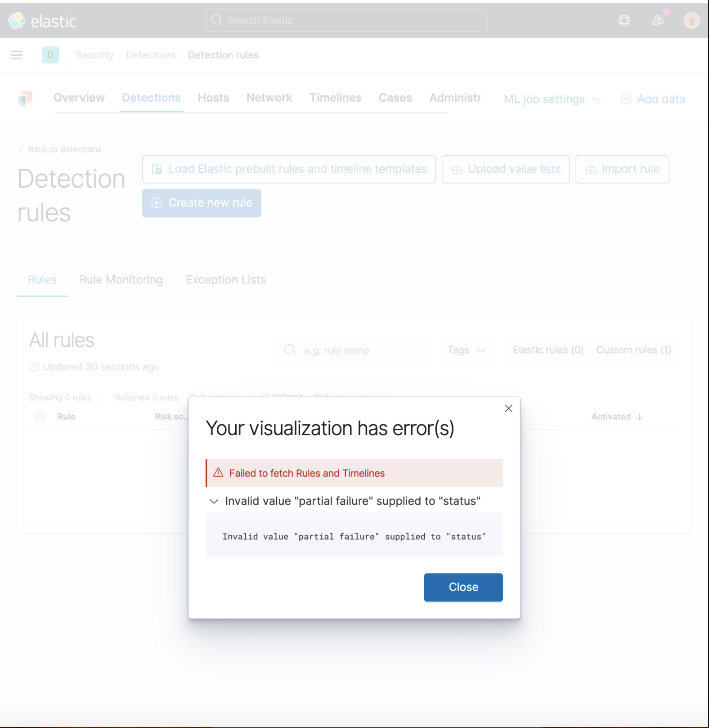709x728 pixels.
Task: Switch to the Rule Monitoring tab
Action: tap(121, 279)
